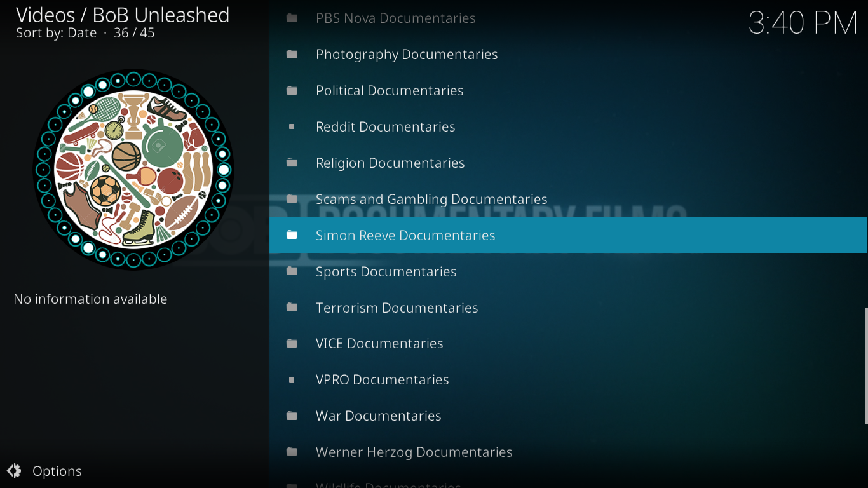Click the Reddit Documentaries text
This screenshot has height=488, width=868.
(x=385, y=127)
